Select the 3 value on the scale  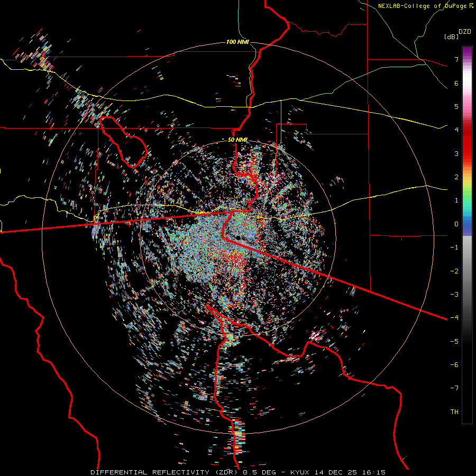[456, 153]
